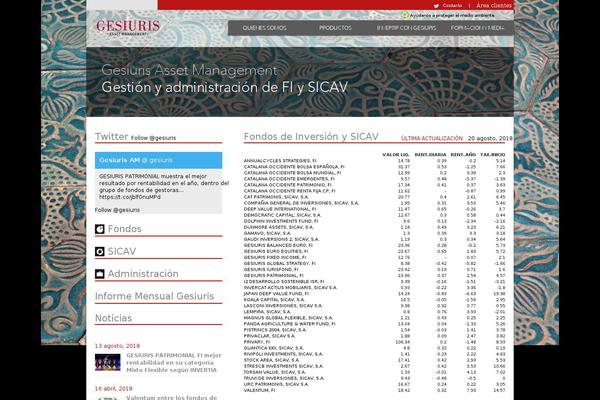This screenshot has height=400, width=600.
Task: Open Koala Capital SICAV, S.A.
Action: (x=274, y=300)
